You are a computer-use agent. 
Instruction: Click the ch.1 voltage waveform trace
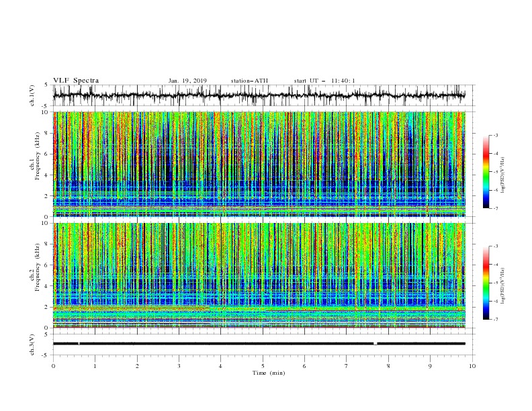(259, 95)
